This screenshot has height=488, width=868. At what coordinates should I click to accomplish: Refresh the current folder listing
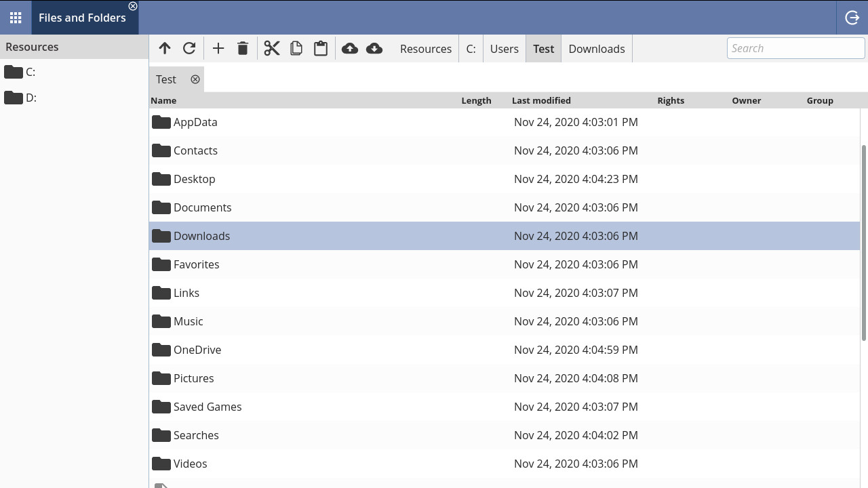[x=189, y=48]
